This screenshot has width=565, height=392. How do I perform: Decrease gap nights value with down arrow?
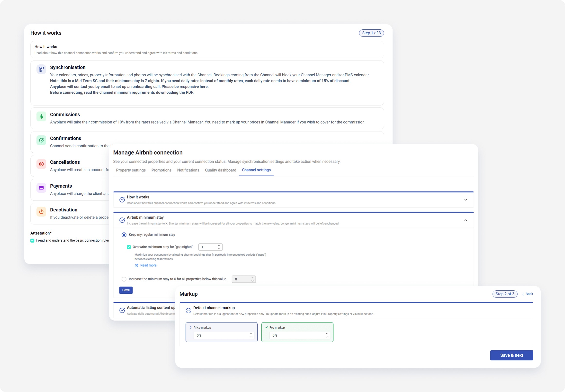pyautogui.click(x=219, y=249)
